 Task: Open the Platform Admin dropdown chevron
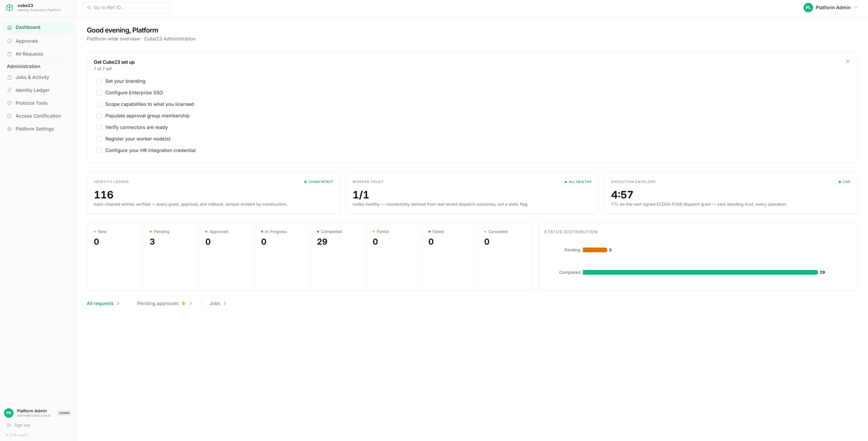pos(856,8)
